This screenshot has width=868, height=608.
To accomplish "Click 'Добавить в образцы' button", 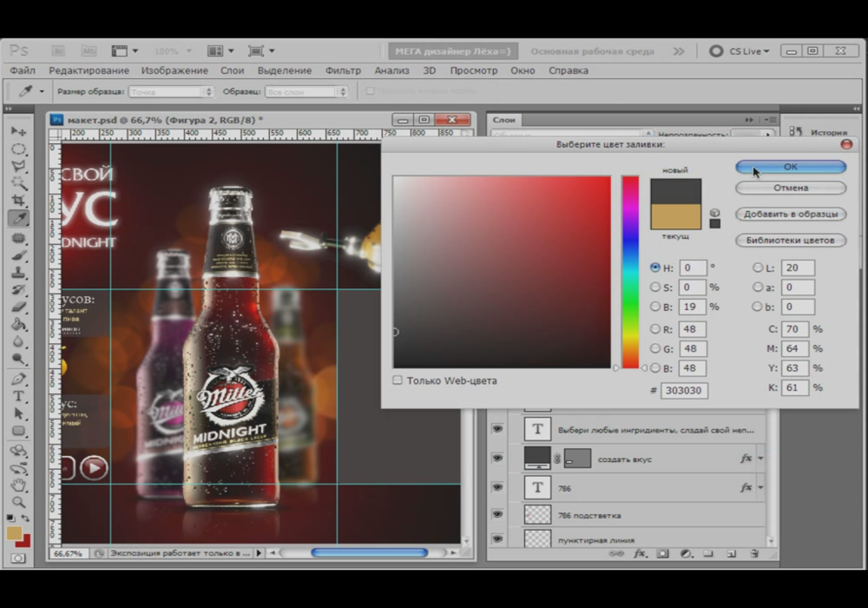I will point(791,214).
